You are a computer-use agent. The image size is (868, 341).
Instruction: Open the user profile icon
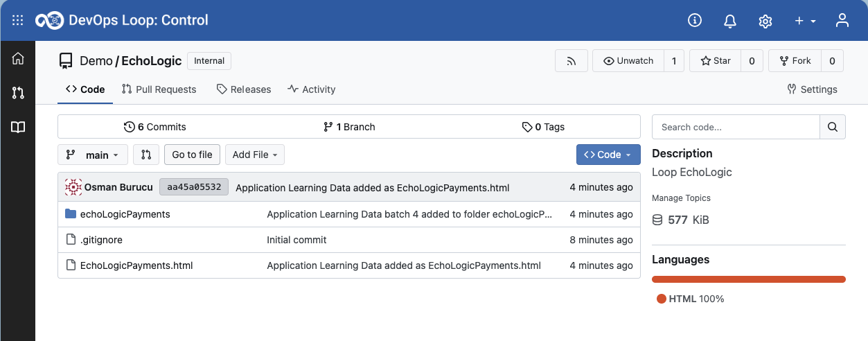point(842,20)
